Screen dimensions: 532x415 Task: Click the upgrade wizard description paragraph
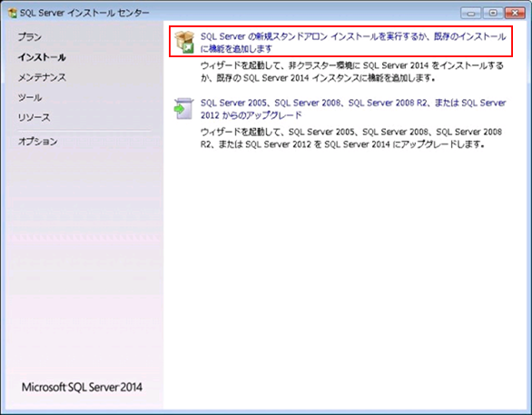351,138
